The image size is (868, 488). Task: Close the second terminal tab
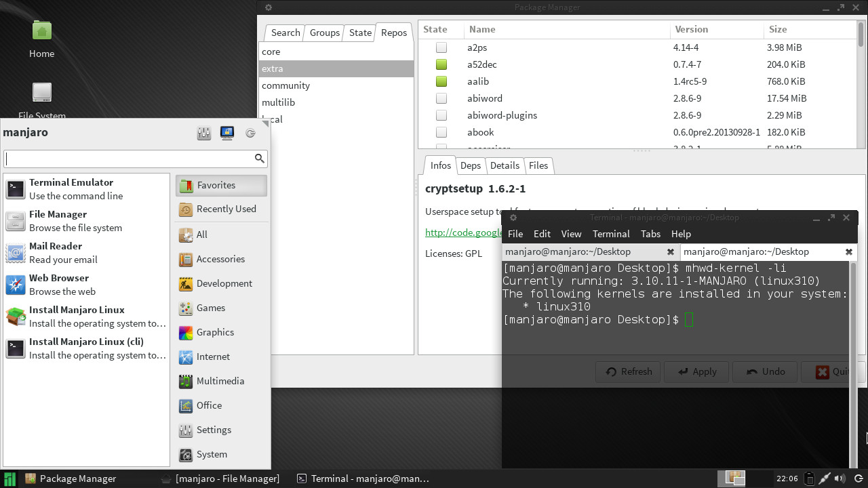[848, 251]
